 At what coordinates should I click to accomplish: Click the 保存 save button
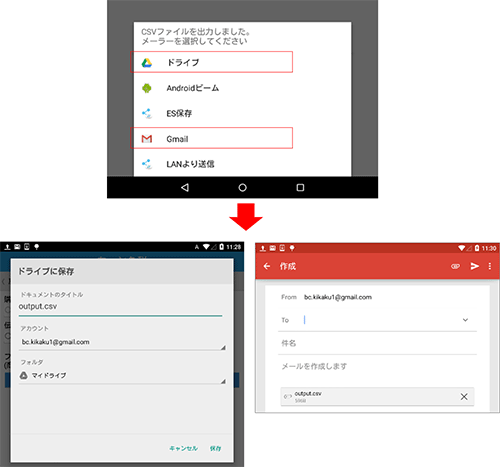pyautogui.click(x=215, y=448)
